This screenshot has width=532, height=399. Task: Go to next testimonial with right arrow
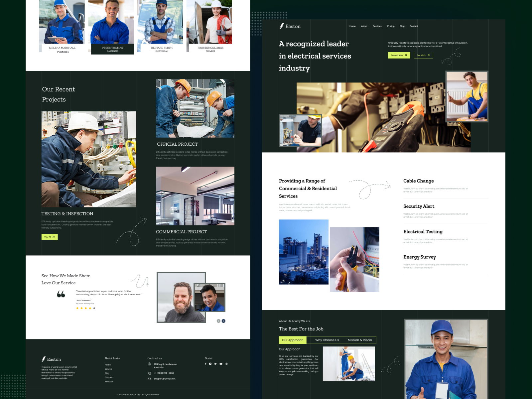coord(223,321)
